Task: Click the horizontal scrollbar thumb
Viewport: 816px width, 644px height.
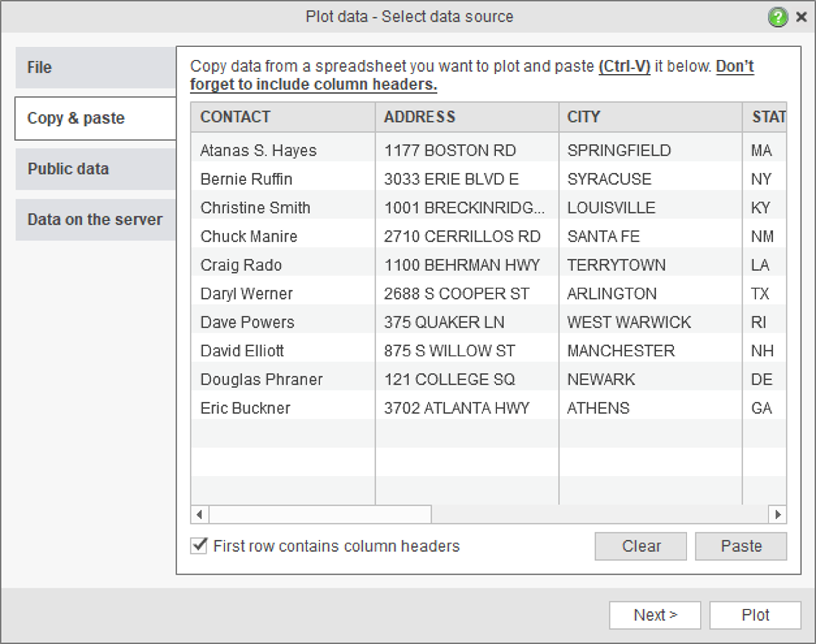Action: click(320, 514)
